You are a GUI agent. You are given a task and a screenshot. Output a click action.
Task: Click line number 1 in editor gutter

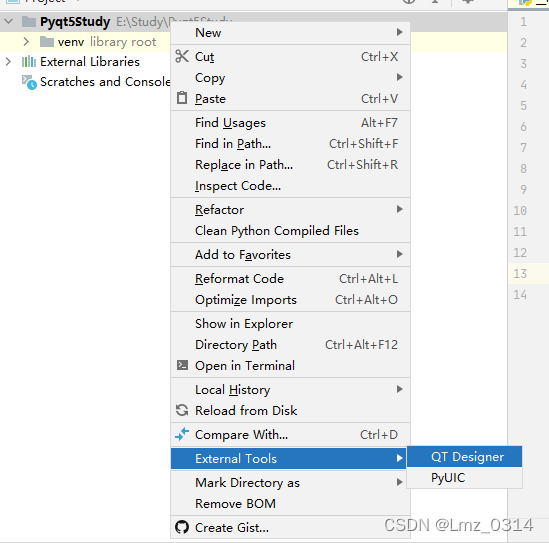(523, 22)
